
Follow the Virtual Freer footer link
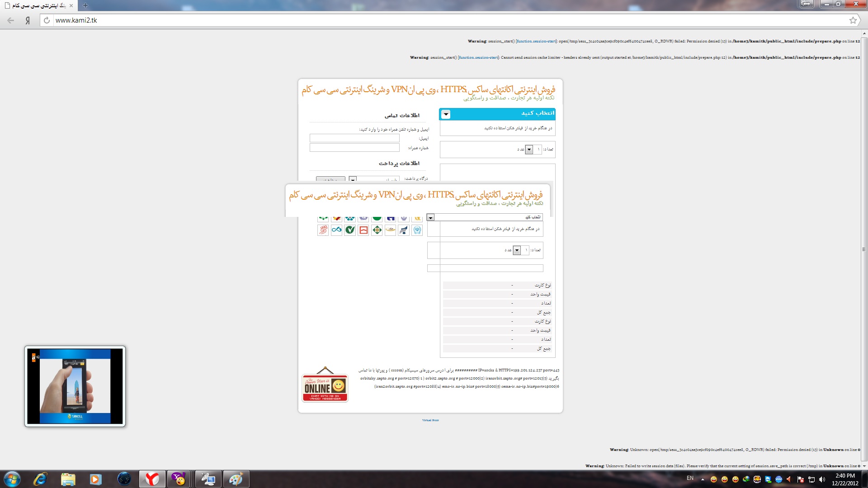tap(430, 420)
